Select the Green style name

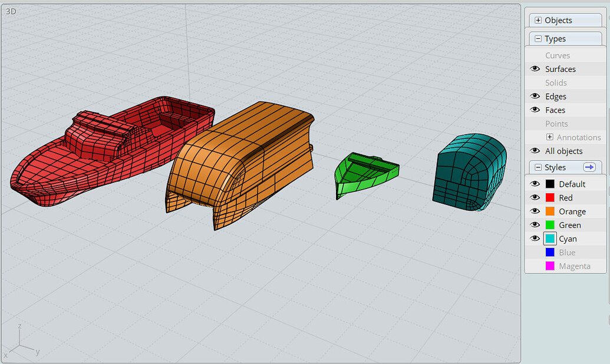[x=570, y=225]
